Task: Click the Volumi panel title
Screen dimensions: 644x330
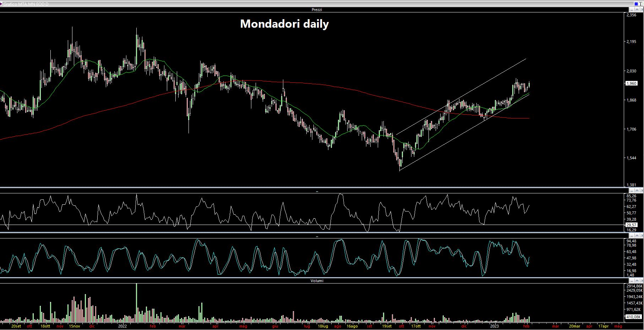Action: pyautogui.click(x=317, y=281)
